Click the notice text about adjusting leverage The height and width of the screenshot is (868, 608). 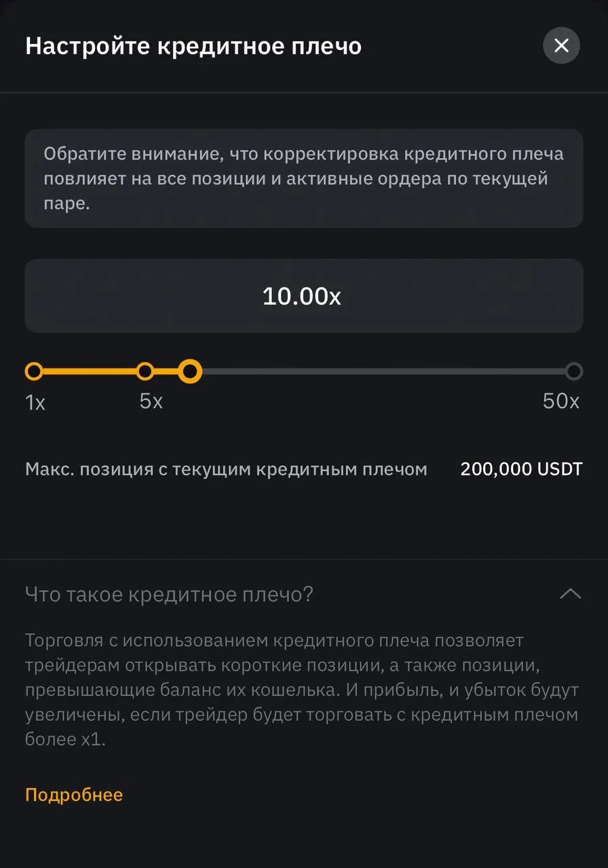pyautogui.click(x=303, y=178)
